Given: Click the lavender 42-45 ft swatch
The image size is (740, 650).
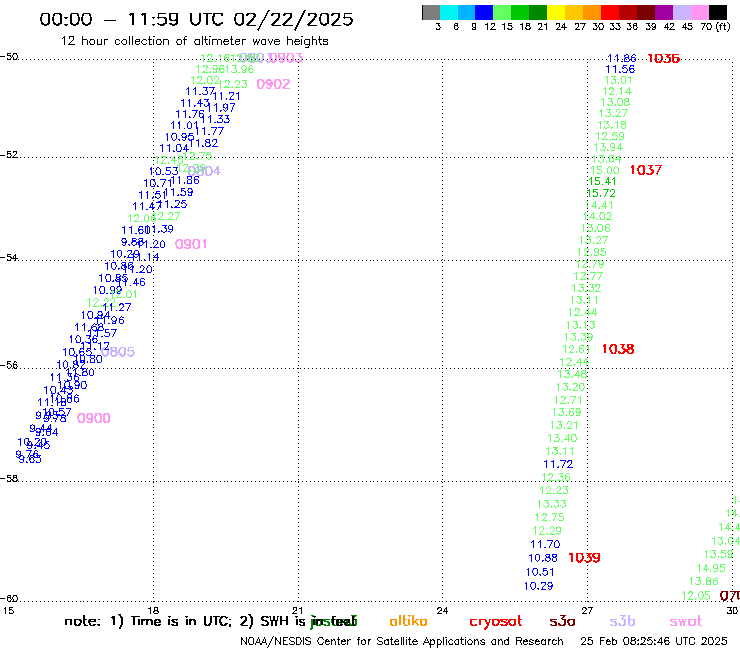Looking at the screenshot, I should (681, 12).
